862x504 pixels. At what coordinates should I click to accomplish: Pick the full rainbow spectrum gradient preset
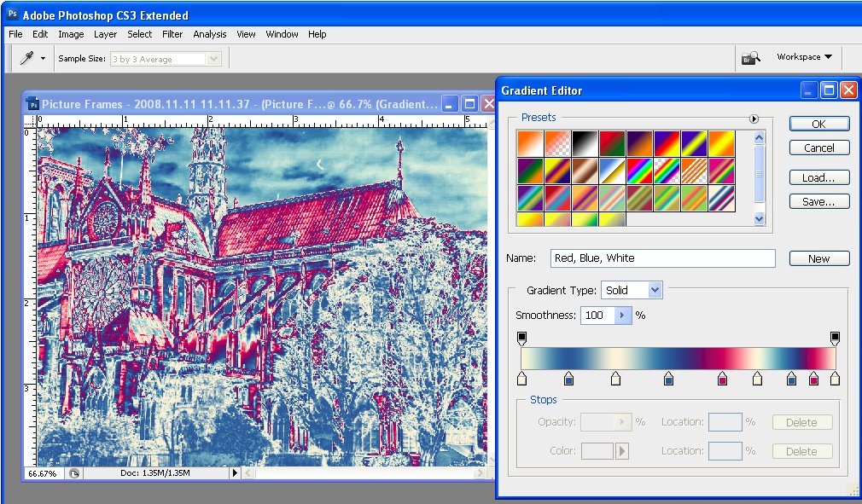coord(640,171)
